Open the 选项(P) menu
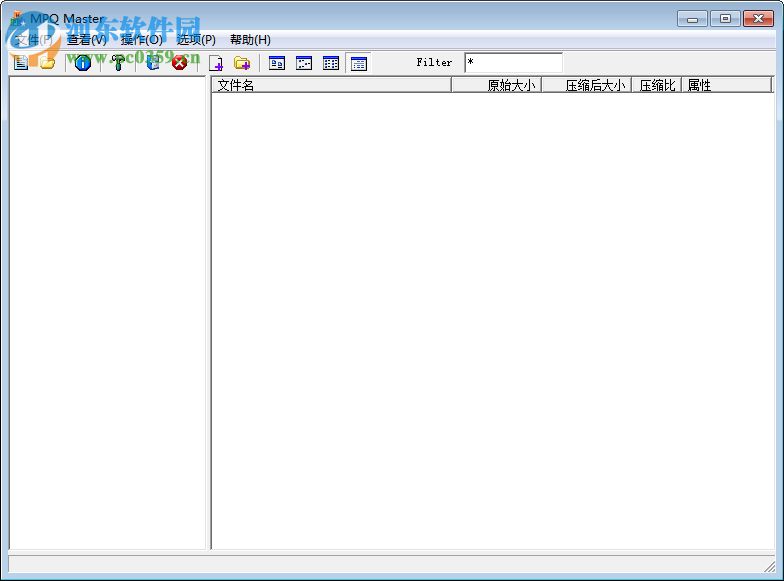Screen dimensions: 784x581 point(196,40)
